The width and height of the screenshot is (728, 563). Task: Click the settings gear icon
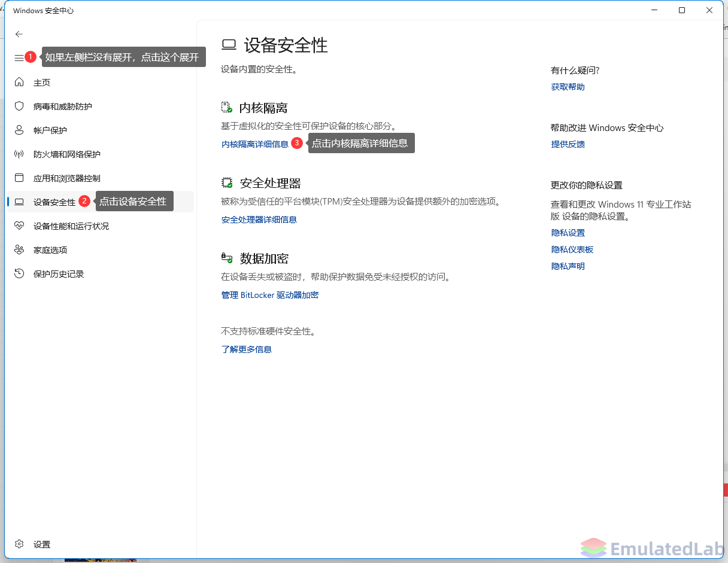click(x=19, y=544)
